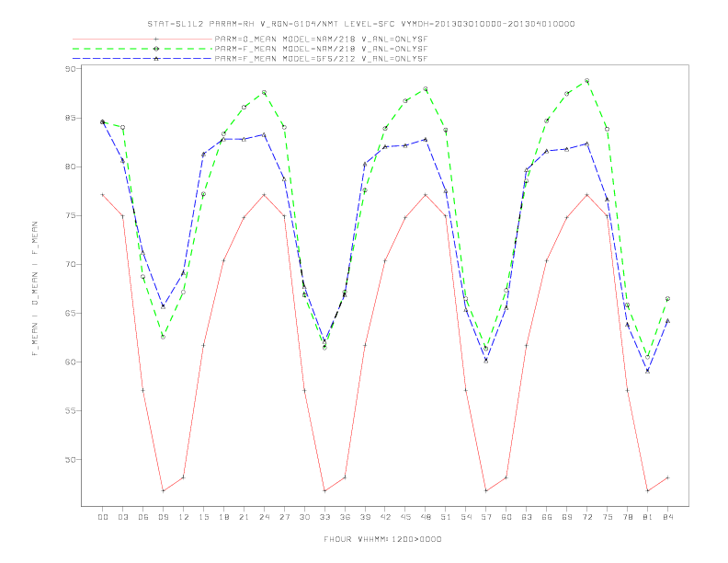
Task: Click x-axis tick label 69
Action: tap(567, 517)
